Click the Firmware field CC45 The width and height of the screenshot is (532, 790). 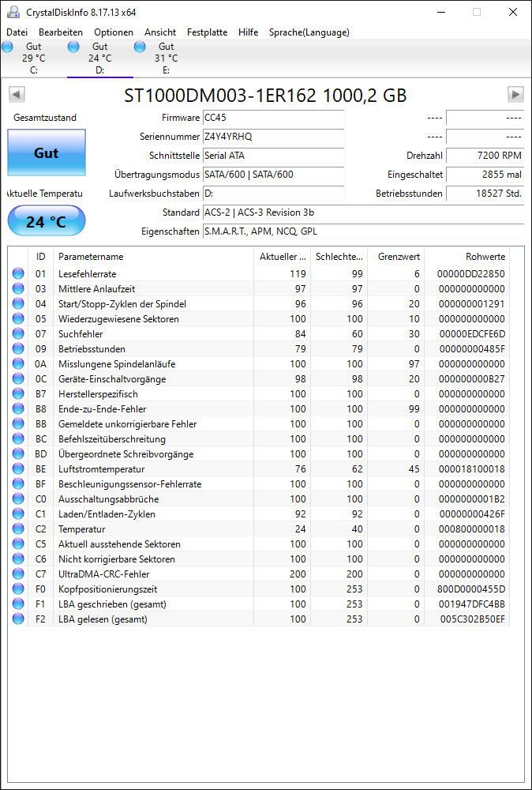pyautogui.click(x=273, y=118)
